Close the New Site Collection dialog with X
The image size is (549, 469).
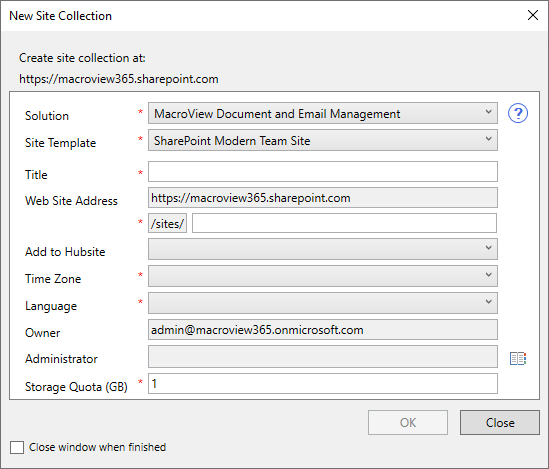pos(533,15)
